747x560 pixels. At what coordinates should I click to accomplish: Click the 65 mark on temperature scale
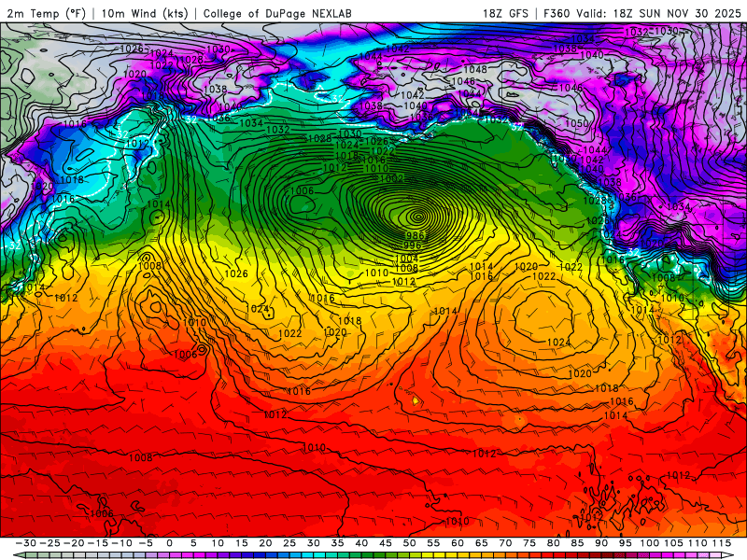[481, 543]
